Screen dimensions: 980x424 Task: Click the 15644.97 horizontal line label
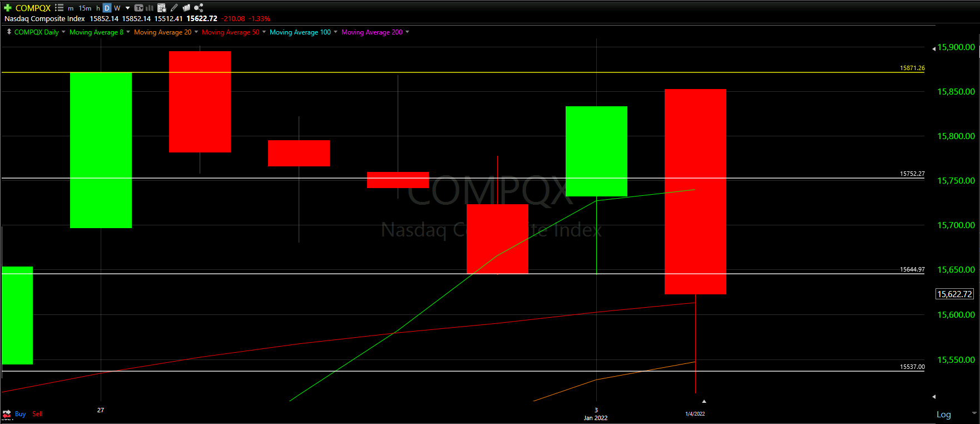click(912, 269)
